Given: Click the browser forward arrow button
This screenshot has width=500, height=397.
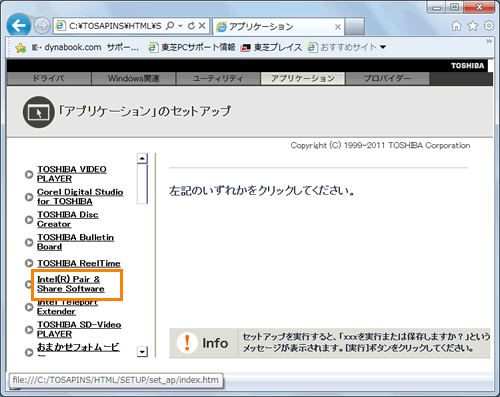Looking at the screenshot, I should (x=42, y=26).
